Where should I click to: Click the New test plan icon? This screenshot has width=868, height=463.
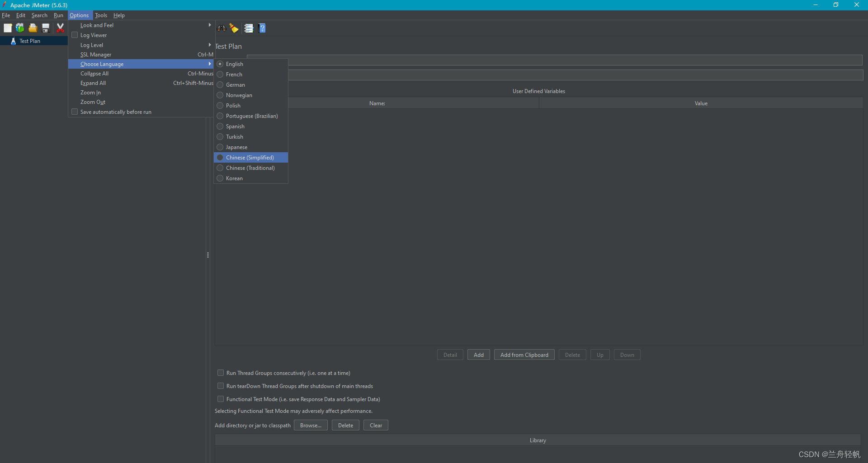[8, 28]
